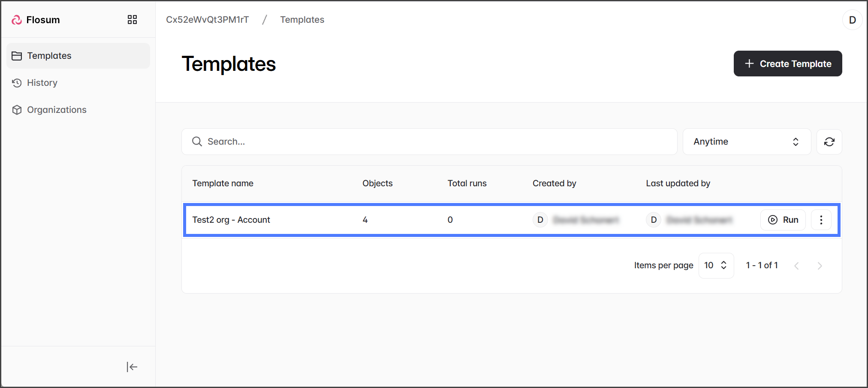Viewport: 868px width, 388px height.
Task: Expand the Items per page selector
Action: (716, 265)
